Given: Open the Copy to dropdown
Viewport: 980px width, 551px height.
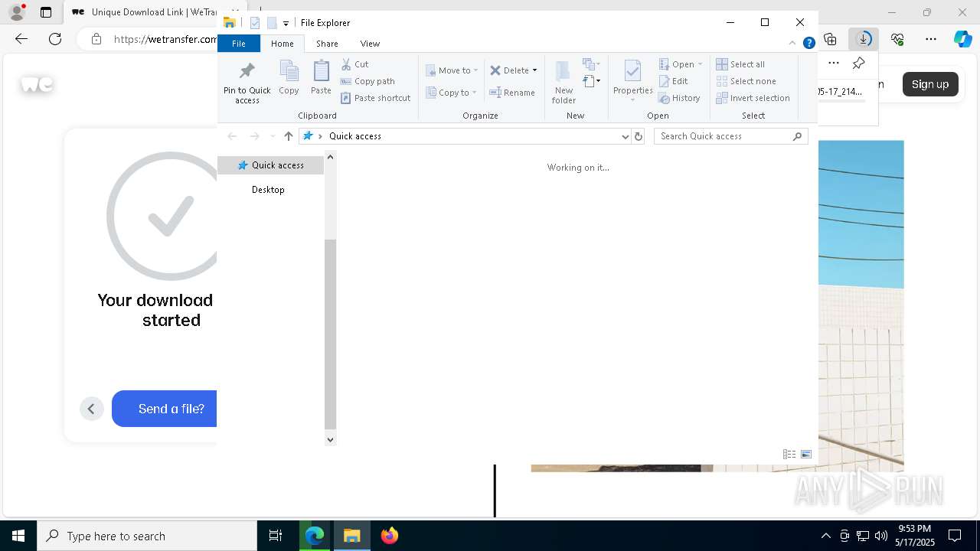Looking at the screenshot, I should (x=452, y=93).
